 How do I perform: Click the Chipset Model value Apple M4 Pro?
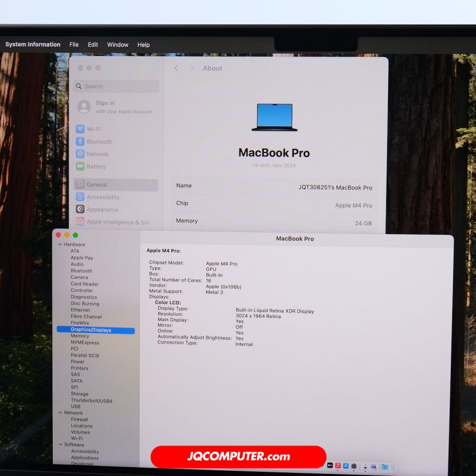click(x=222, y=263)
